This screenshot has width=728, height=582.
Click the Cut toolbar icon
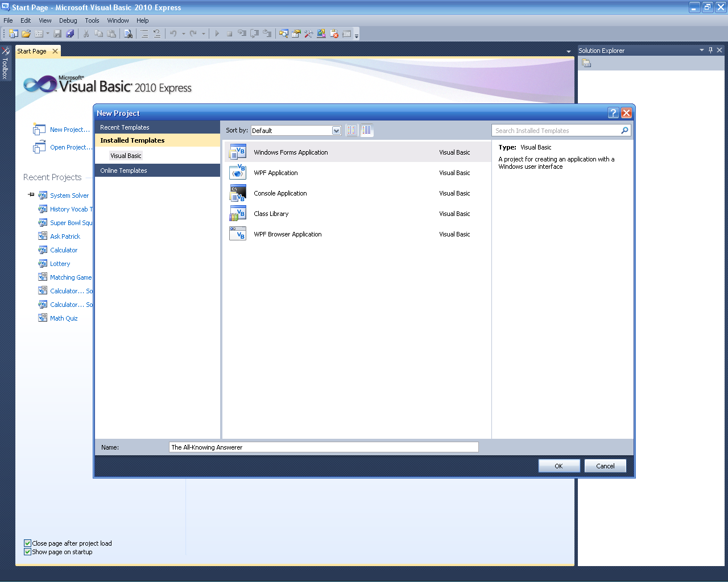click(86, 34)
